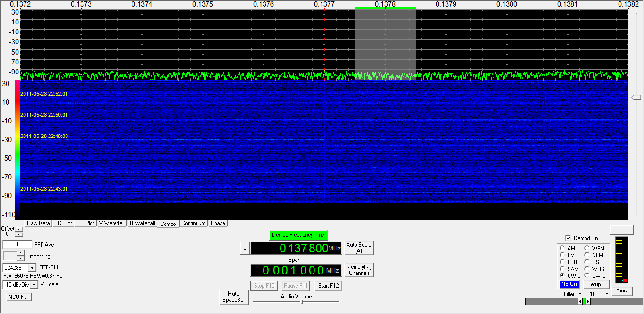The image size is (644, 314).
Task: Select FM demodulation mode
Action: [x=562, y=255]
